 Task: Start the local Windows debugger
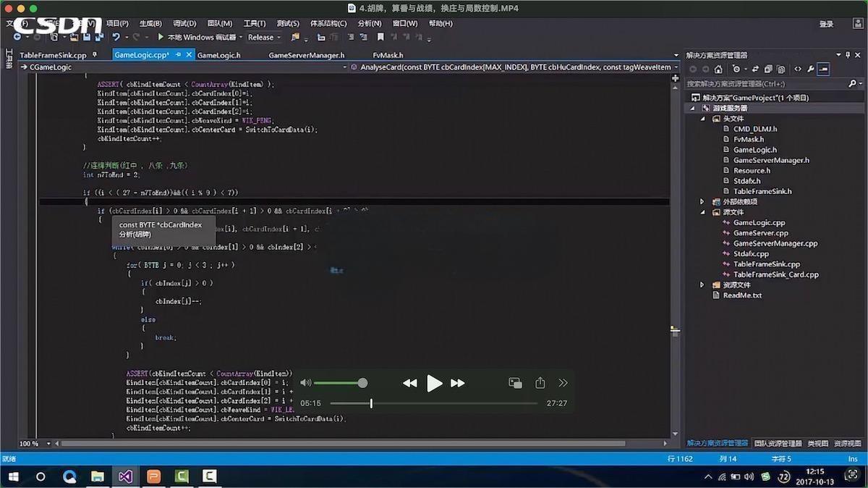click(197, 38)
